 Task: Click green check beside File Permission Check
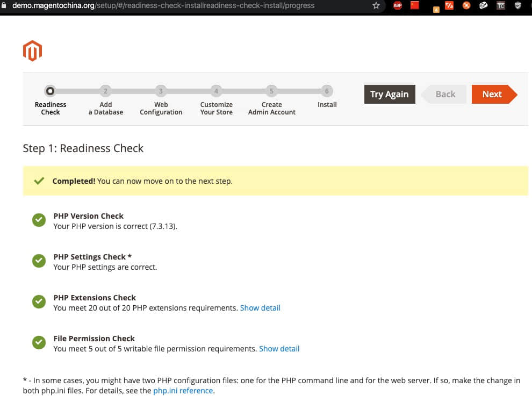(39, 342)
